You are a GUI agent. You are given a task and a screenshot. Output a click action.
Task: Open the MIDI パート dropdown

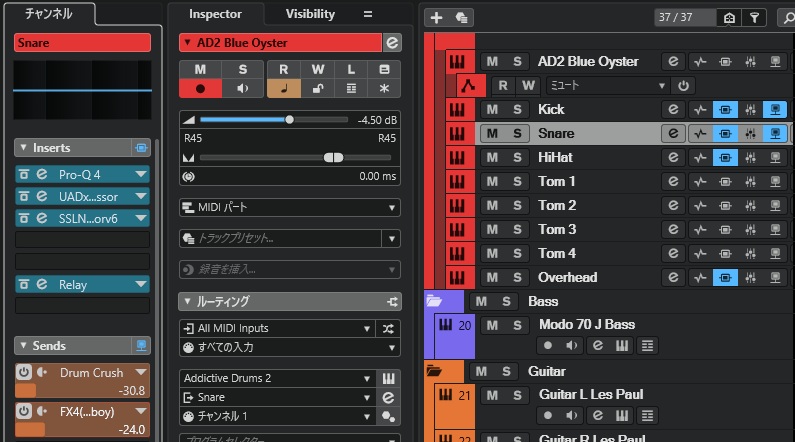[290, 207]
